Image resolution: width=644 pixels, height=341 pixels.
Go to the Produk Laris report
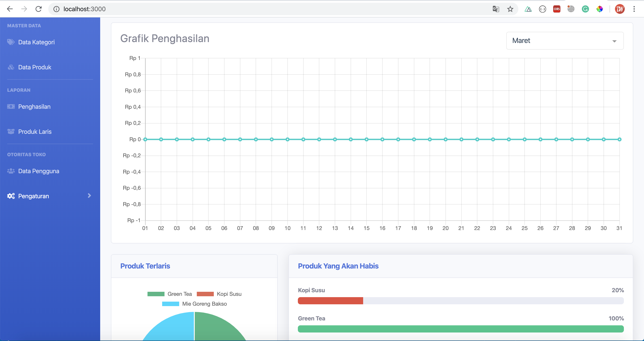35,132
